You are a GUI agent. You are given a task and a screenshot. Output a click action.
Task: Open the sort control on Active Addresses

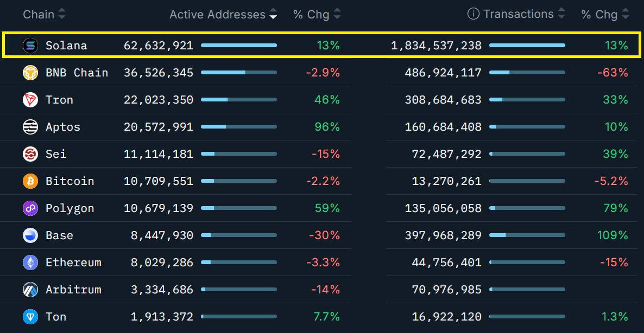tap(273, 14)
